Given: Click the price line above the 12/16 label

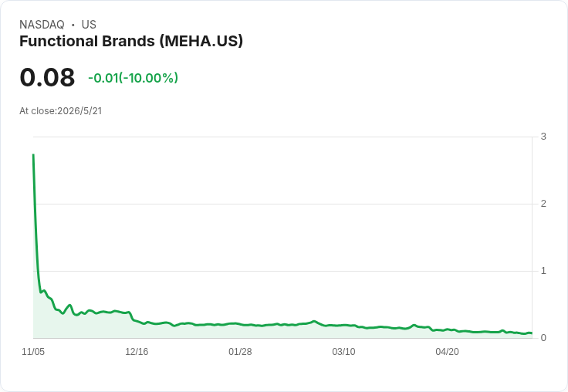Looking at the screenshot, I should (x=137, y=321).
